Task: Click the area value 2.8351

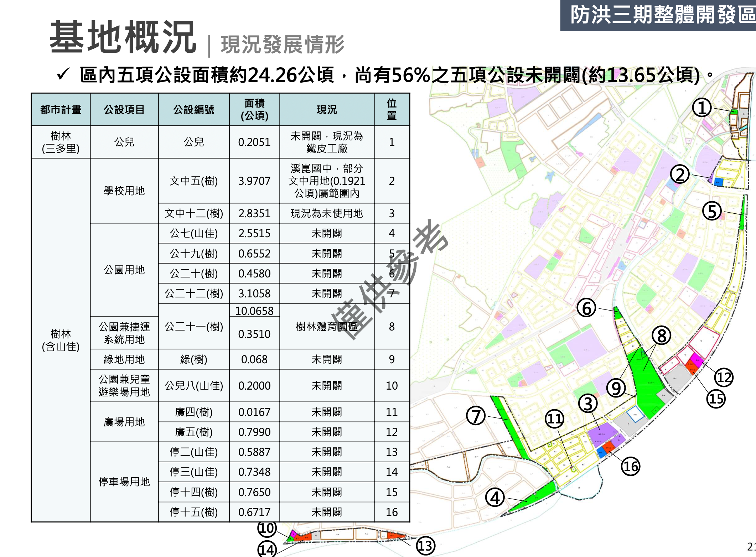Action: [x=254, y=213]
